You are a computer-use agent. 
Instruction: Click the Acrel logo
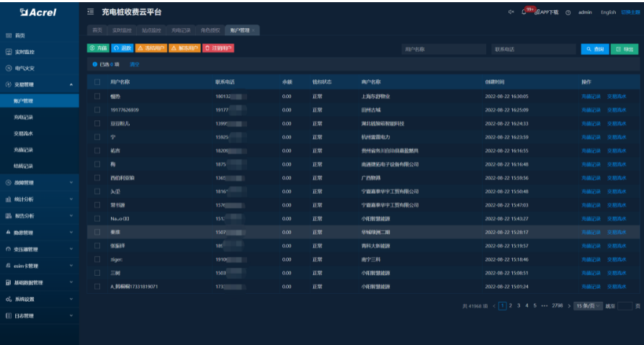point(38,12)
